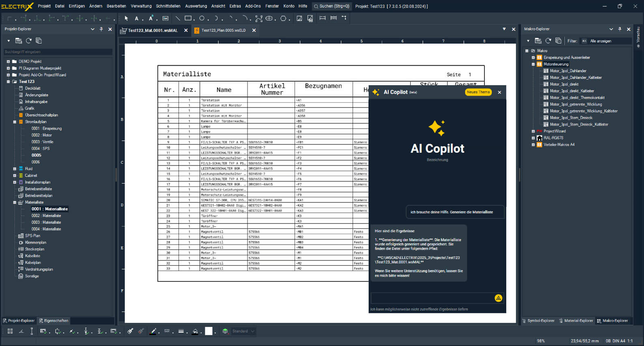The height and width of the screenshot is (346, 644).
Task: Toggle the pin on Makro-Explorer panel
Action: [620, 29]
